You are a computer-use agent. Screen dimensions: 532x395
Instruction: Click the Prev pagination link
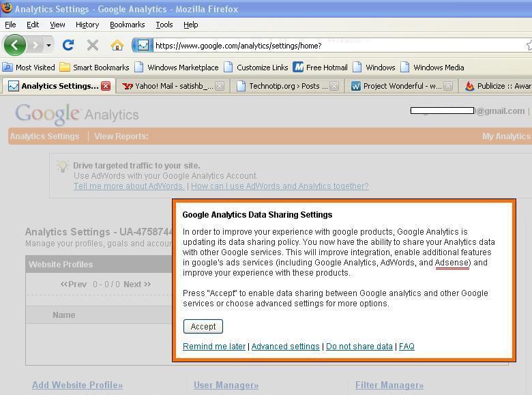click(x=73, y=284)
